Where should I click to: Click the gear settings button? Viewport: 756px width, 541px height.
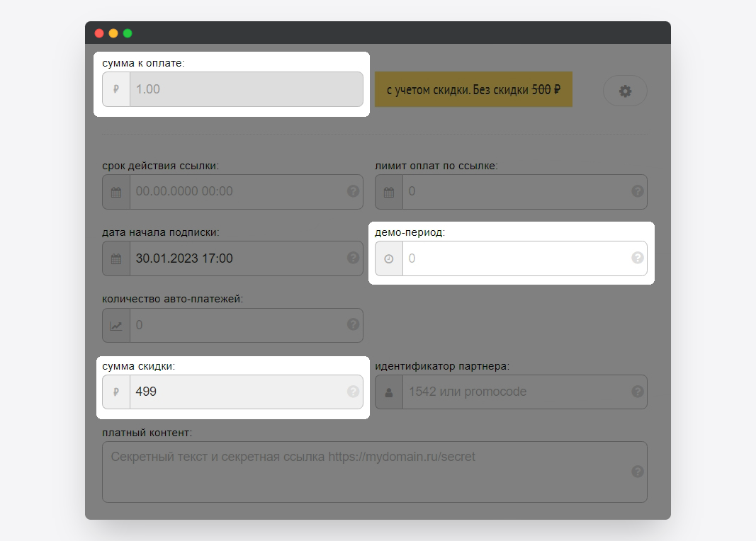(x=625, y=91)
